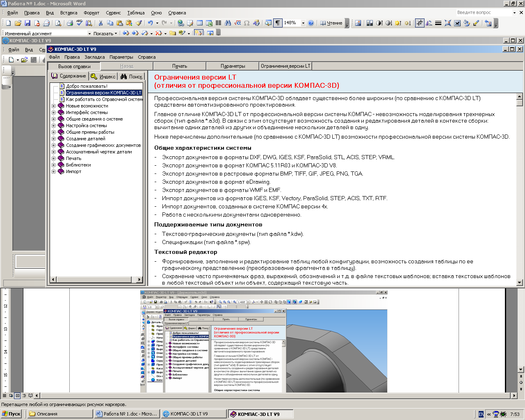Open the Таблица menu in Word

point(136,13)
